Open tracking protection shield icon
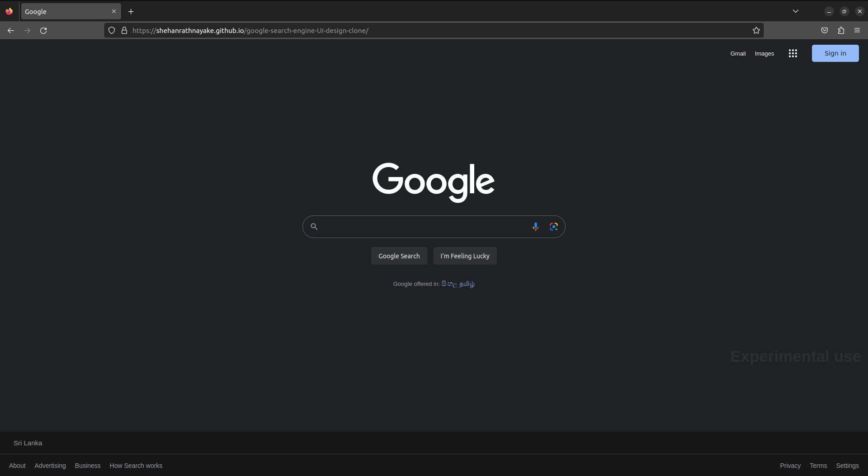This screenshot has height=476, width=868. click(x=112, y=31)
